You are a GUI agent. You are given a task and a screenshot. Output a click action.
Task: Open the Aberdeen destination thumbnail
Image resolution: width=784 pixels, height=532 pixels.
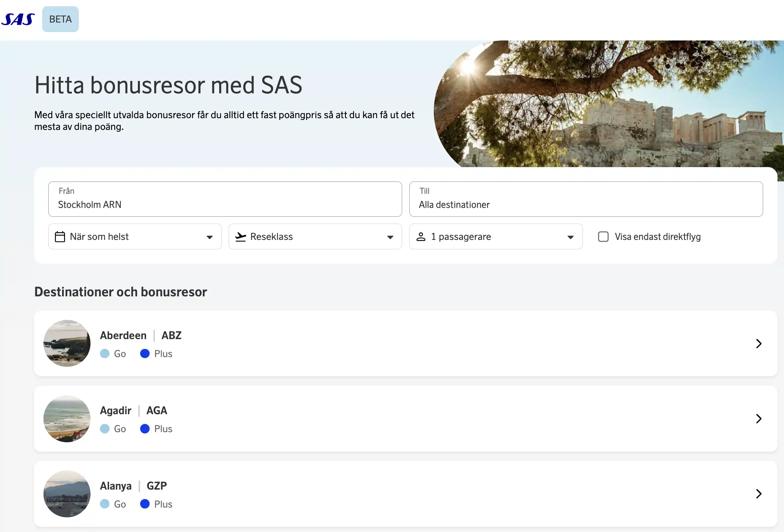(x=67, y=343)
